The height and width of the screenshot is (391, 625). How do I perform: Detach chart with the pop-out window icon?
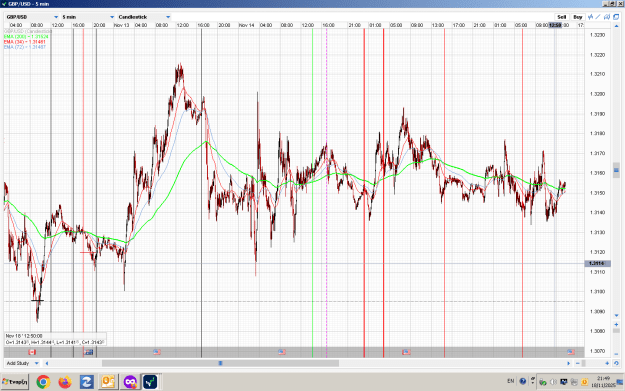tap(616, 17)
